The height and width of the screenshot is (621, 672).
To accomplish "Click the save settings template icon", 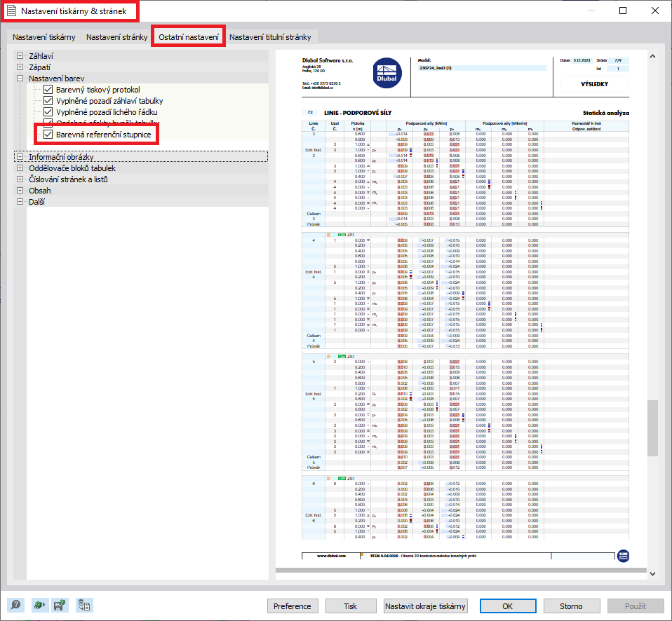I will pos(60,605).
